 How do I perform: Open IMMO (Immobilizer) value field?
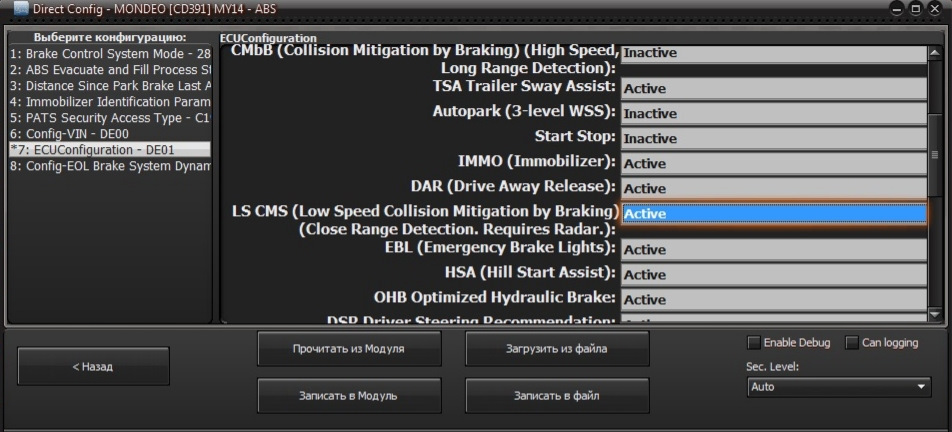[774, 163]
